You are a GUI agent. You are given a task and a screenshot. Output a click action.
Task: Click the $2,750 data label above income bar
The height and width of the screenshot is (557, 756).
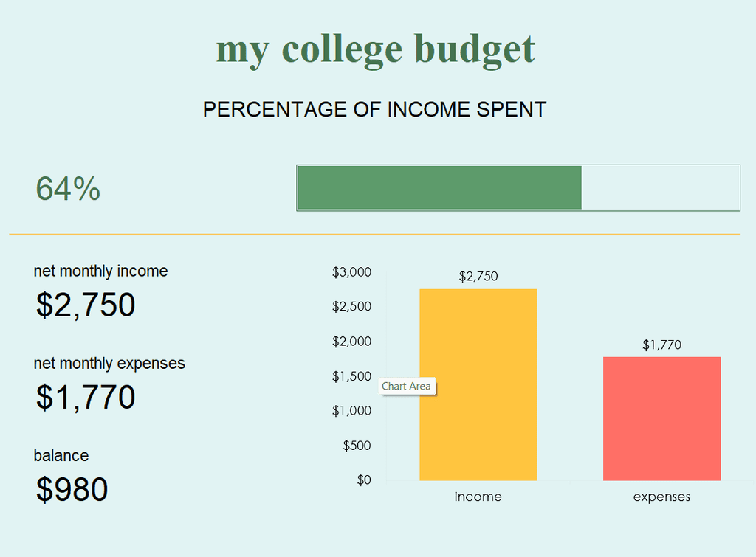click(478, 276)
